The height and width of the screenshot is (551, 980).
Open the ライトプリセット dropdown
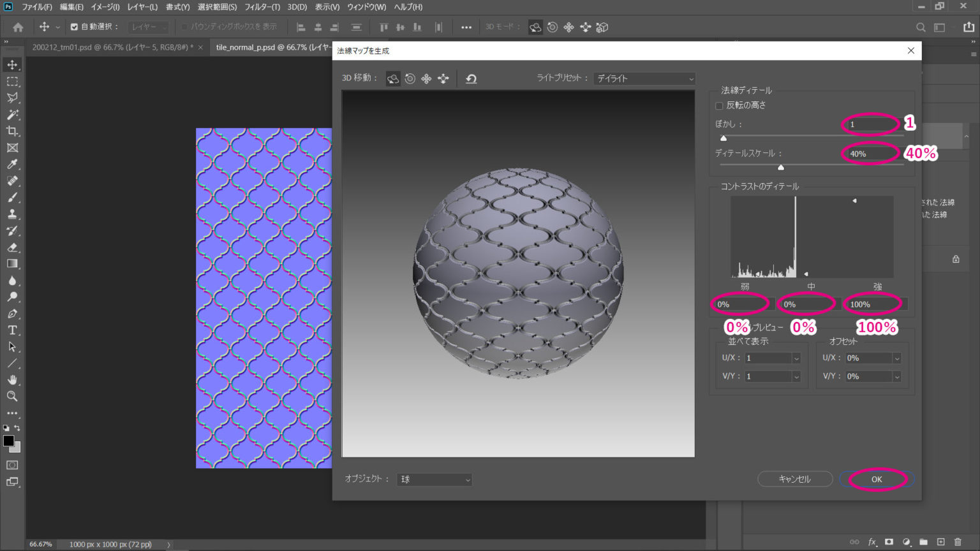(643, 78)
